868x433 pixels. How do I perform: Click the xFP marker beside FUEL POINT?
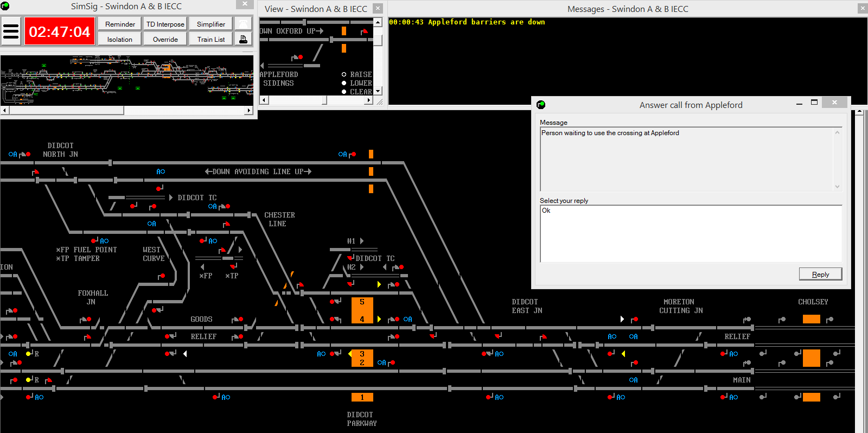(62, 250)
